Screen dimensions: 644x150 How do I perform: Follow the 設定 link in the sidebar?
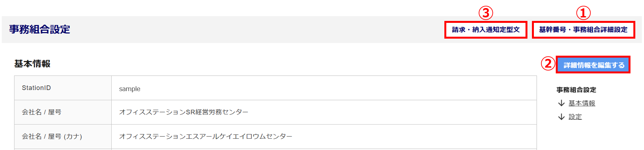pos(575,117)
